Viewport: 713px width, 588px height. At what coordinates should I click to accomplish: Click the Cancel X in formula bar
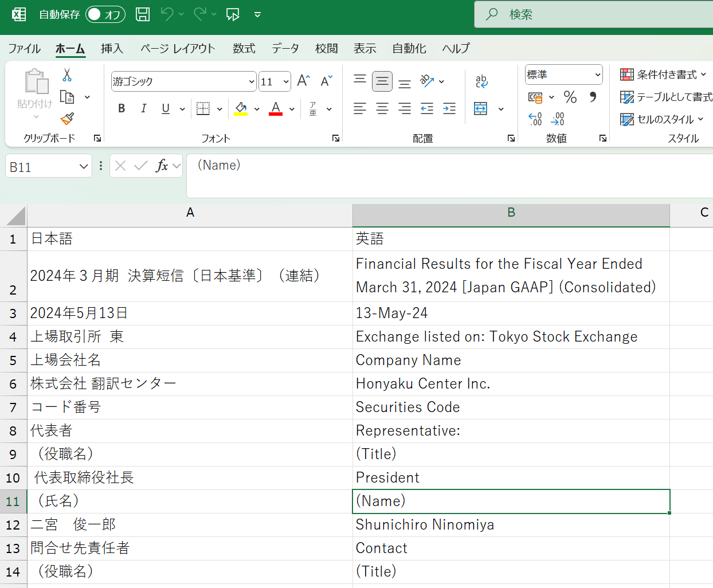pyautogui.click(x=120, y=166)
